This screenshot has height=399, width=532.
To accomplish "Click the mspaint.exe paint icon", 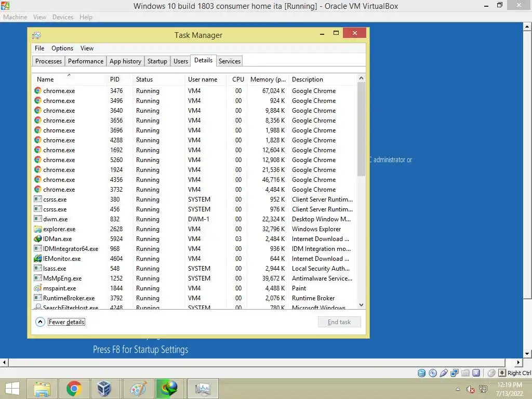I will coord(37,288).
